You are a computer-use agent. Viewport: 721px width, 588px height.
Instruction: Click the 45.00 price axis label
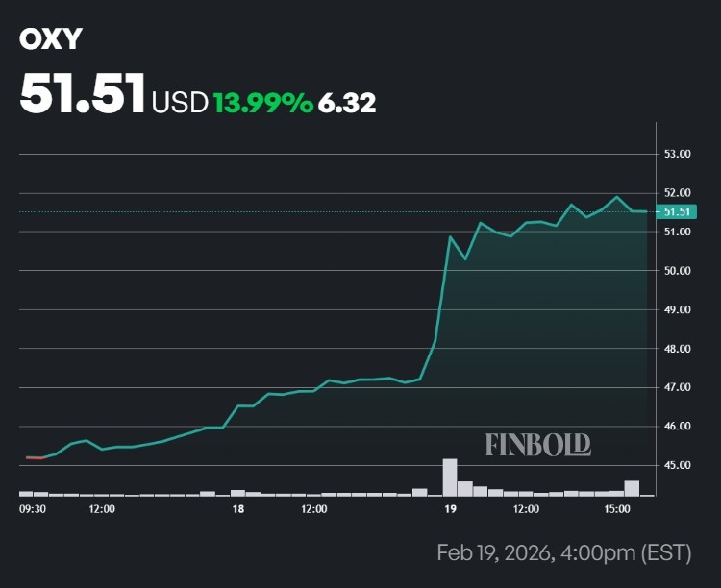pos(678,465)
